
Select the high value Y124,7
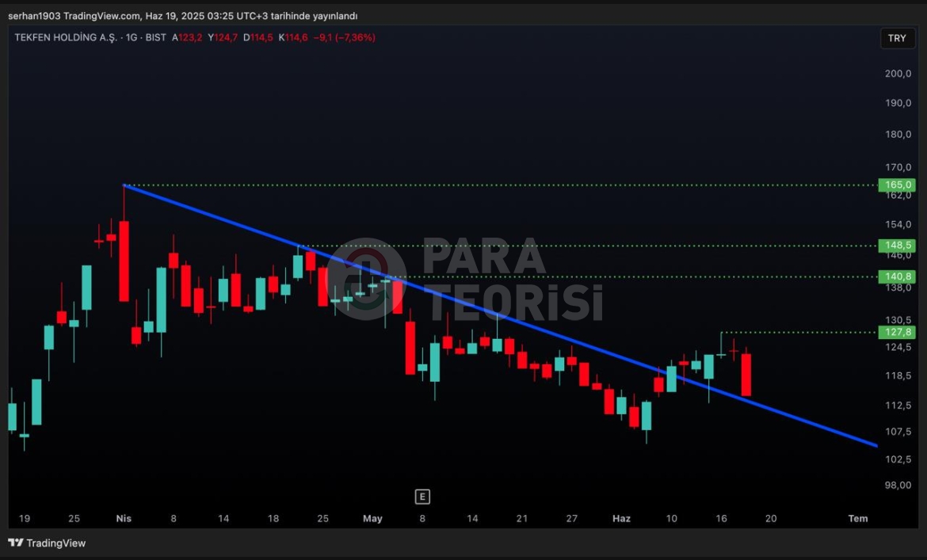pos(223,37)
